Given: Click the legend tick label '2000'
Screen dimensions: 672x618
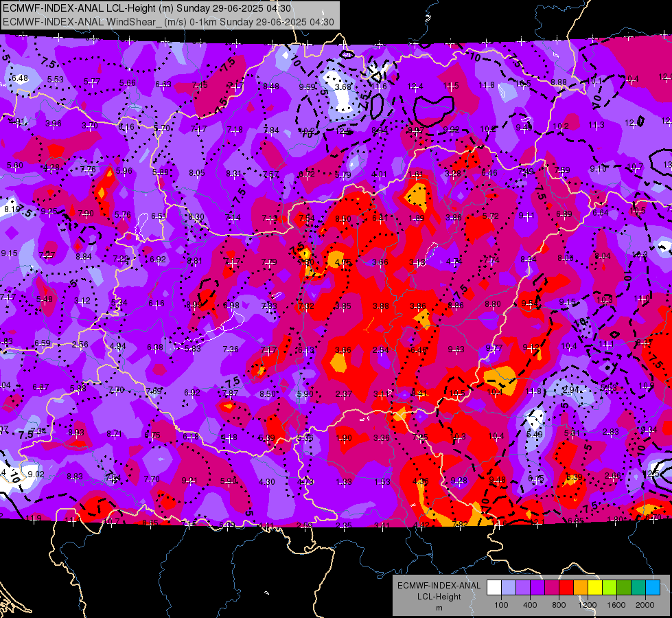Looking at the screenshot, I should click(x=645, y=605).
